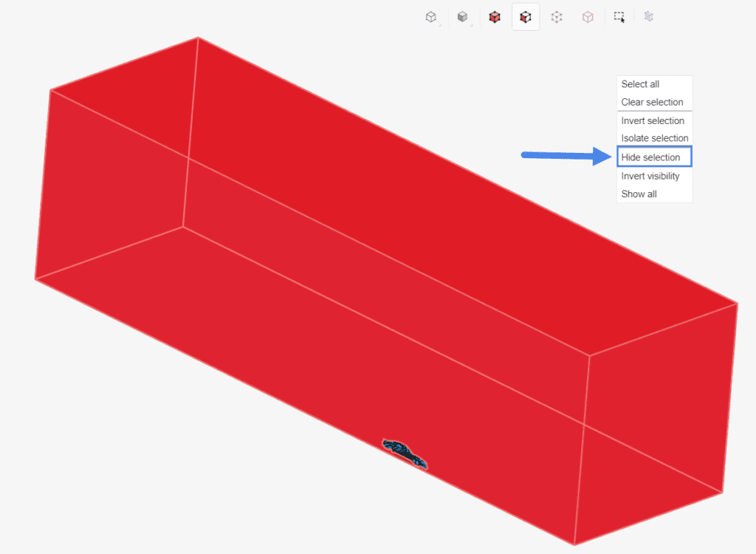The height and width of the screenshot is (554, 756).
Task: Choose Select all from the selection menu
Action: (639, 83)
